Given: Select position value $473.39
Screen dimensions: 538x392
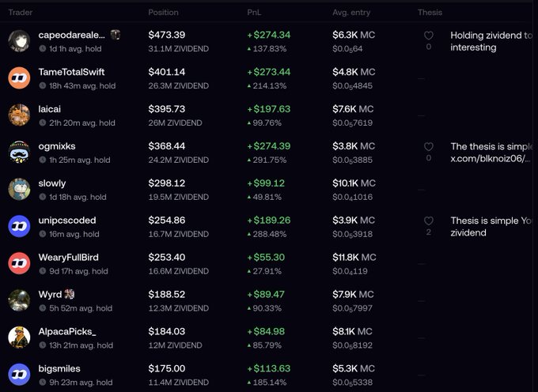Looking at the screenshot, I should (x=167, y=35).
